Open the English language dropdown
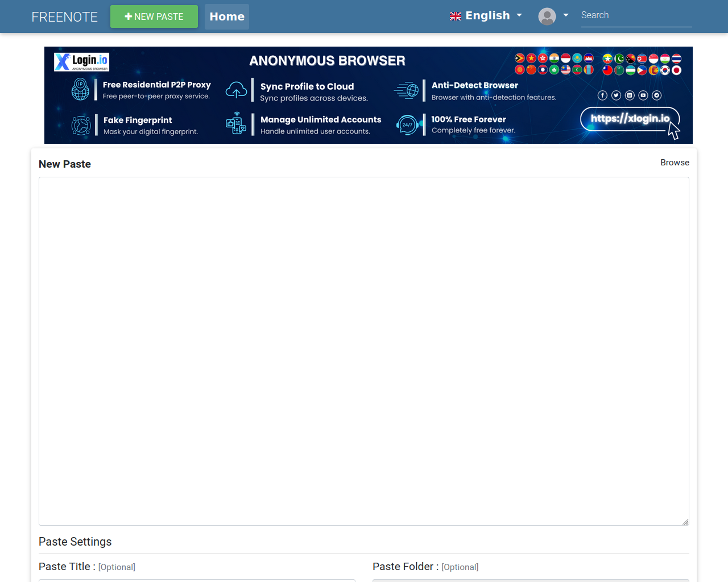Viewport: 728px width, 582px height. [x=487, y=15]
